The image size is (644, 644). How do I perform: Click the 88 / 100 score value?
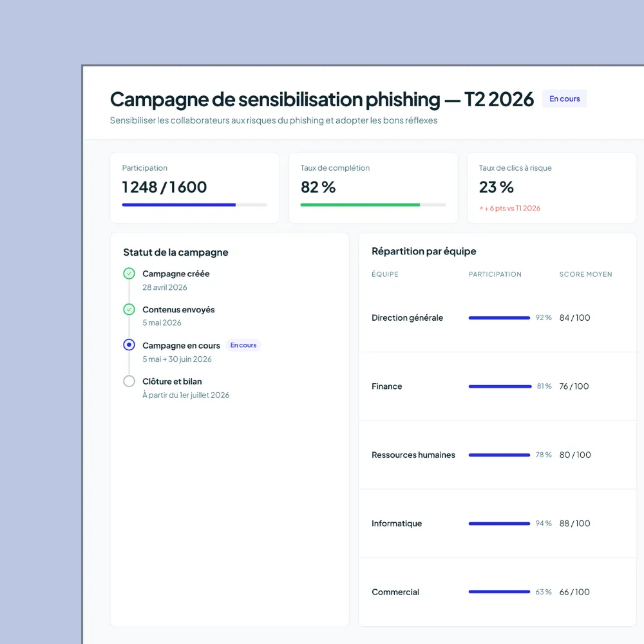click(574, 524)
